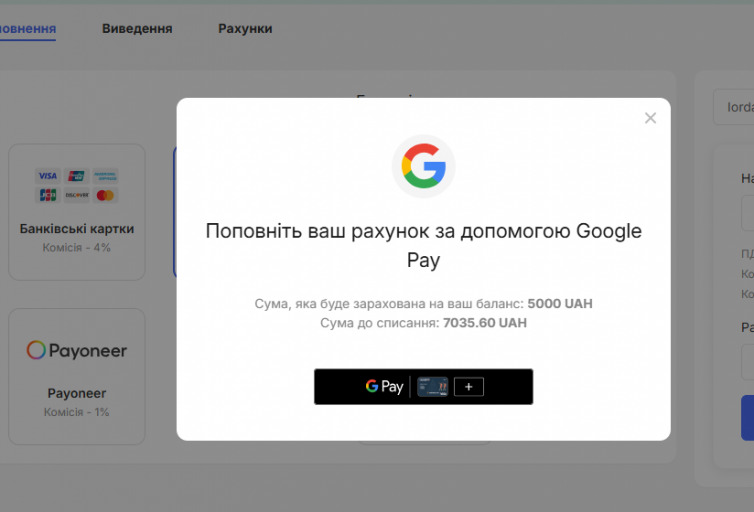Select the saved card thumbnail in Pay button

[x=432, y=387]
